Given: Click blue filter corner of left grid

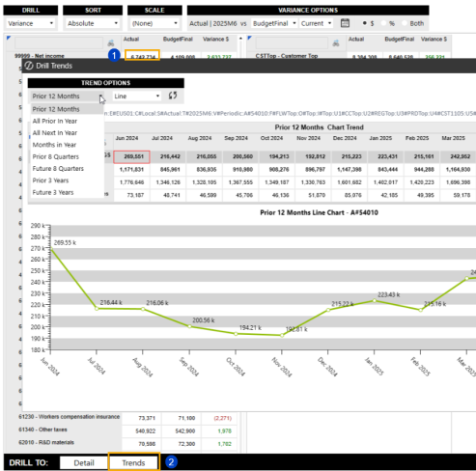Looking at the screenshot, I should 9,38.
